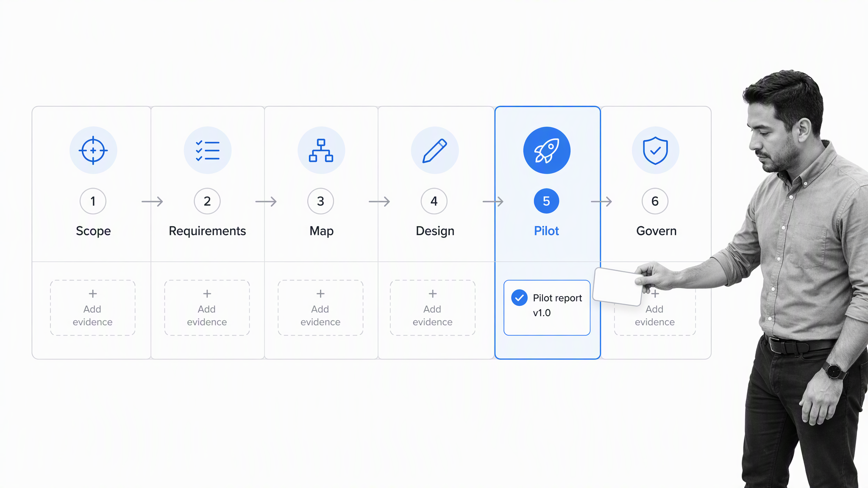Open the Scope stage label

click(93, 231)
